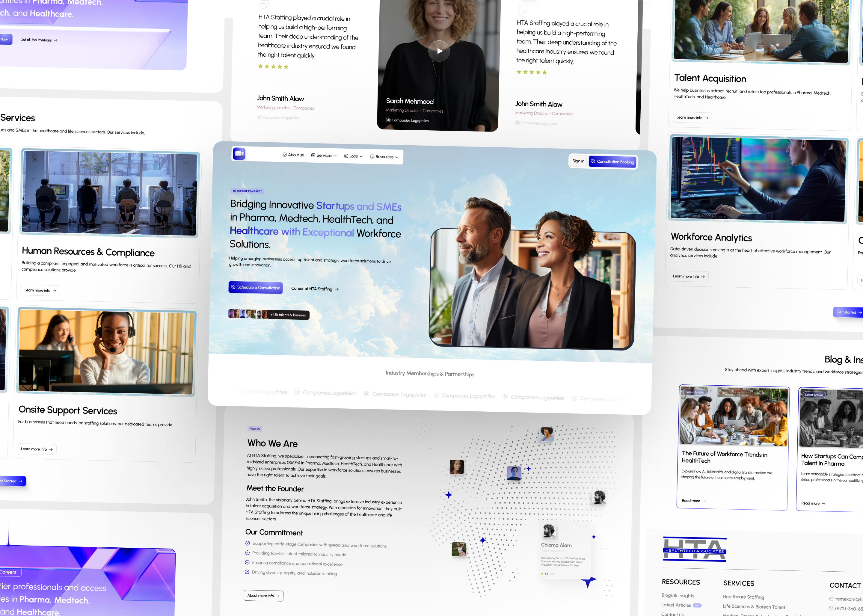863x616 pixels.
Task: Open the Resources dropdown chevron
Action: tap(397, 157)
